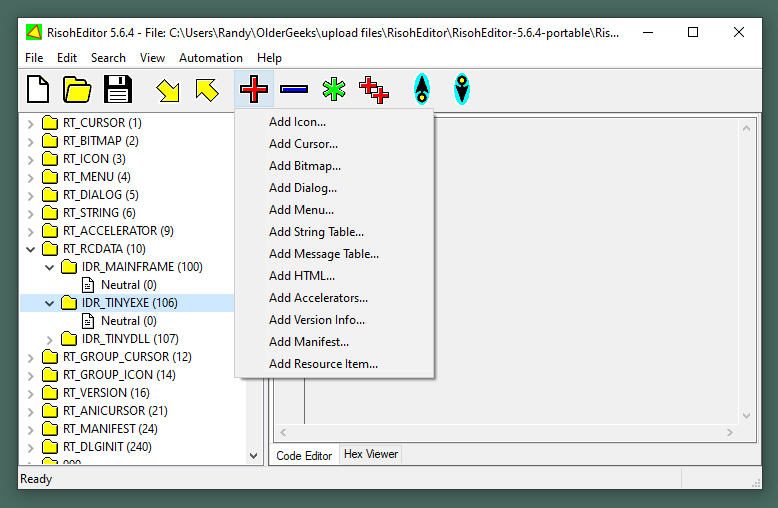778x508 pixels.
Task: Click the cyan down-arrow toolbar icon
Action: pyautogui.click(x=461, y=89)
